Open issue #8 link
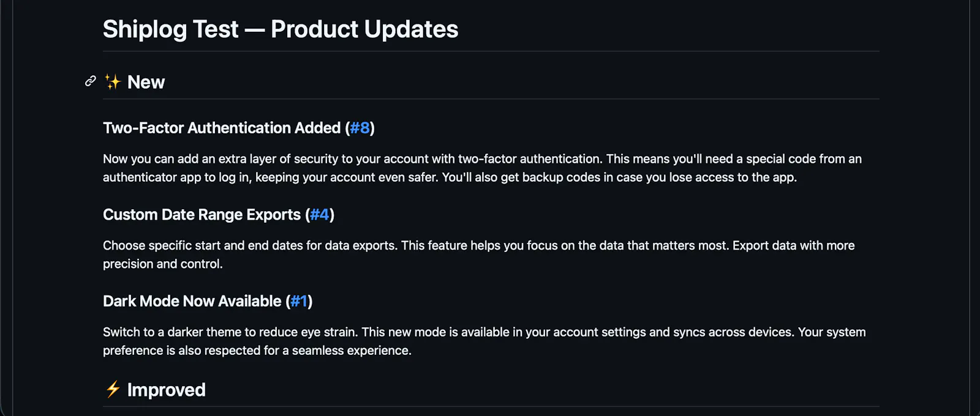Screen dimensions: 980x416 tap(360, 128)
